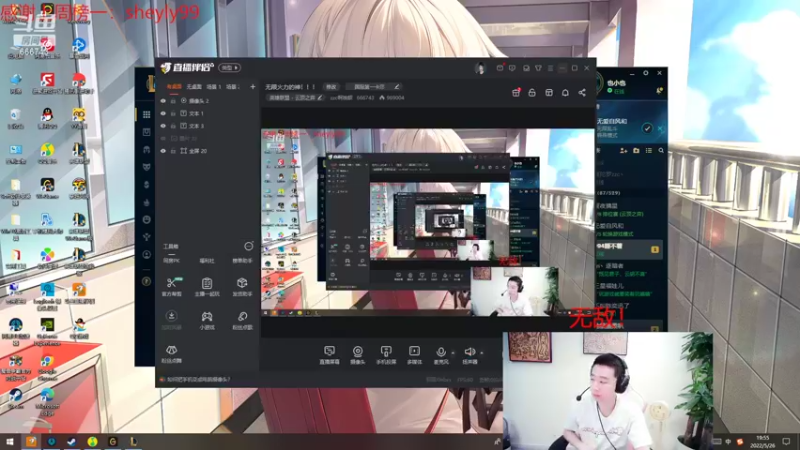Open the layout panel icon in stream header

(549, 92)
